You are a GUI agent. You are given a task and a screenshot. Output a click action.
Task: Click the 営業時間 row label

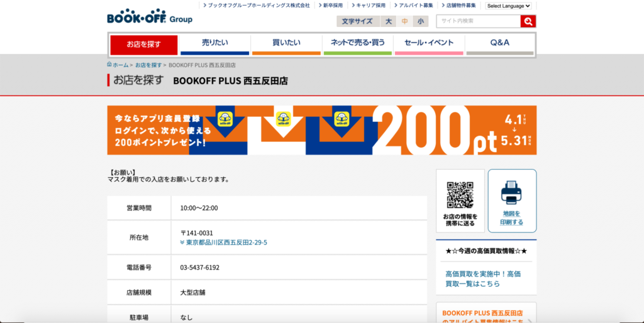click(139, 208)
